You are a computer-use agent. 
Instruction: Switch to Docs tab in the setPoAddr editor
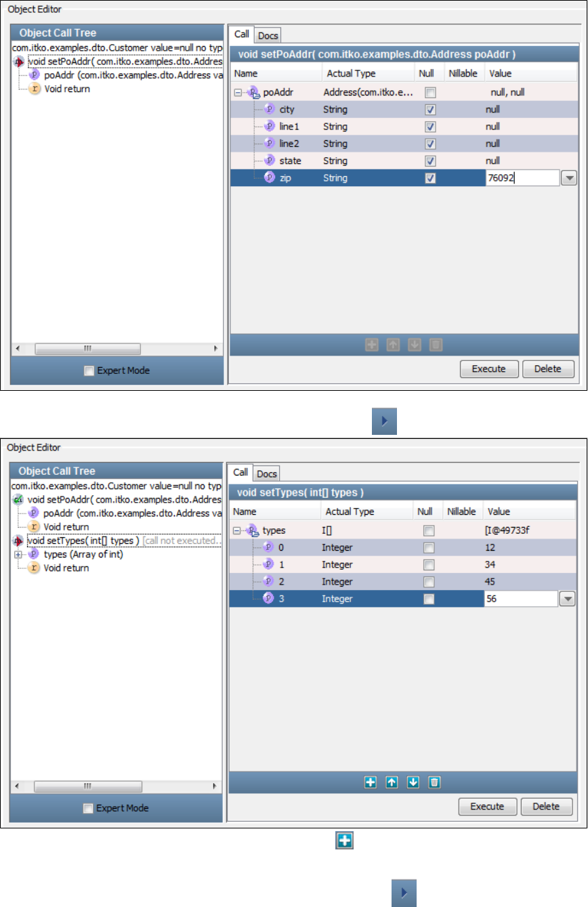(x=268, y=35)
